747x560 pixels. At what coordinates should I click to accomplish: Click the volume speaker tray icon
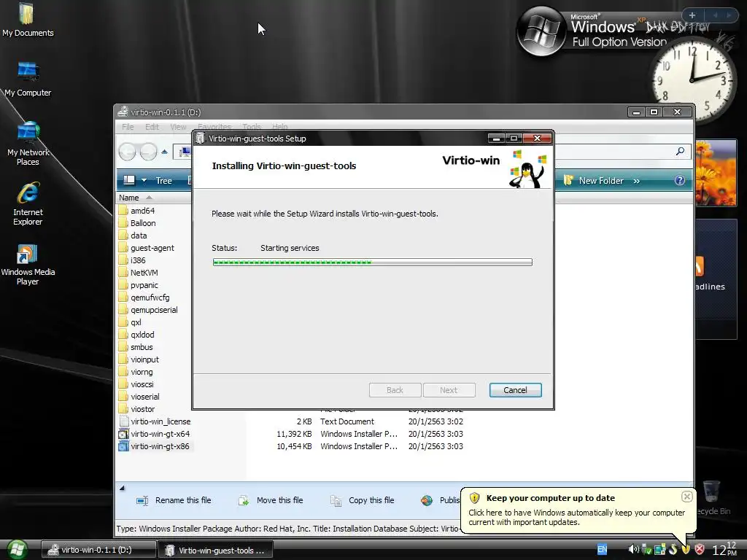click(633, 550)
